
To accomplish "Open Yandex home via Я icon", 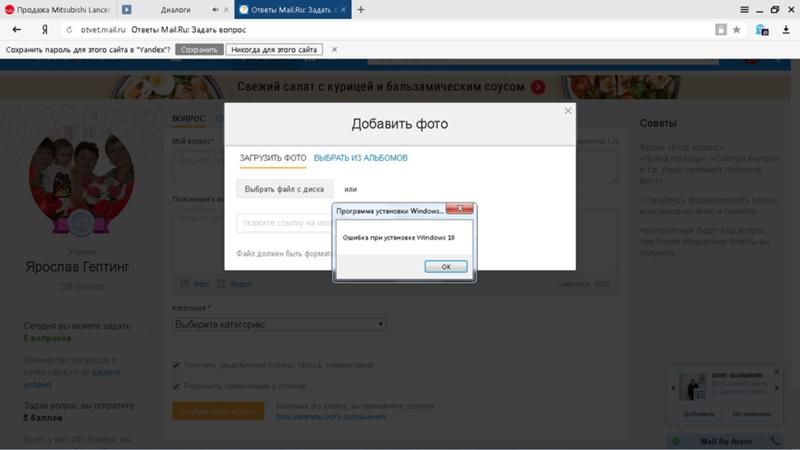I will tap(45, 30).
